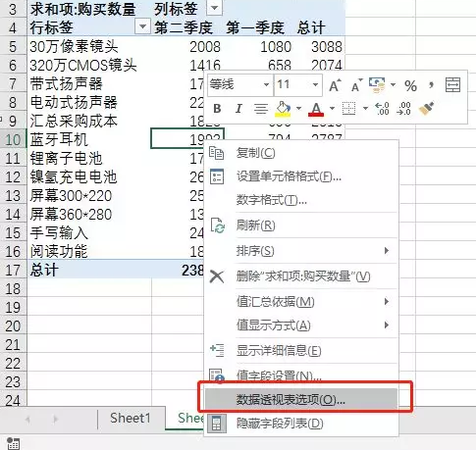The image size is (476, 450).
Task: Select cell 蓝牙耳机
Action: coord(89,140)
